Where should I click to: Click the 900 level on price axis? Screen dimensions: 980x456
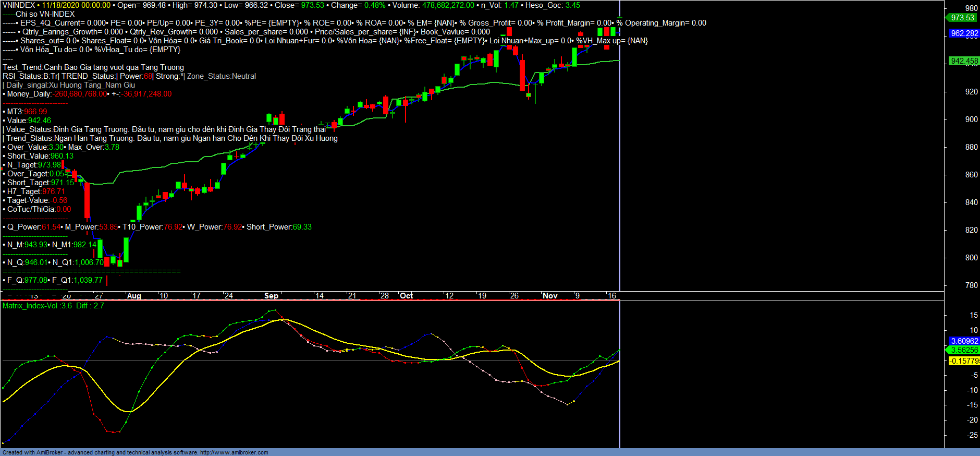[x=971, y=119]
